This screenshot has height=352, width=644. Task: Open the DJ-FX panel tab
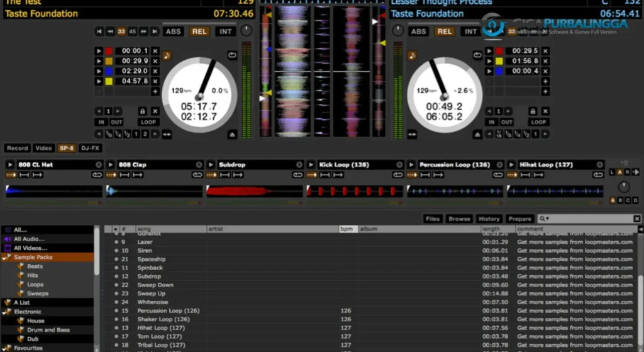click(90, 148)
